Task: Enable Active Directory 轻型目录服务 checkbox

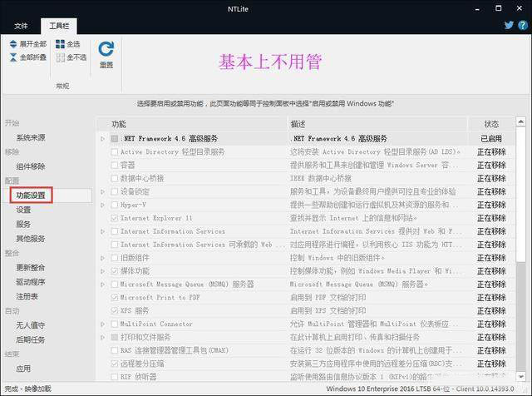Action: point(115,151)
